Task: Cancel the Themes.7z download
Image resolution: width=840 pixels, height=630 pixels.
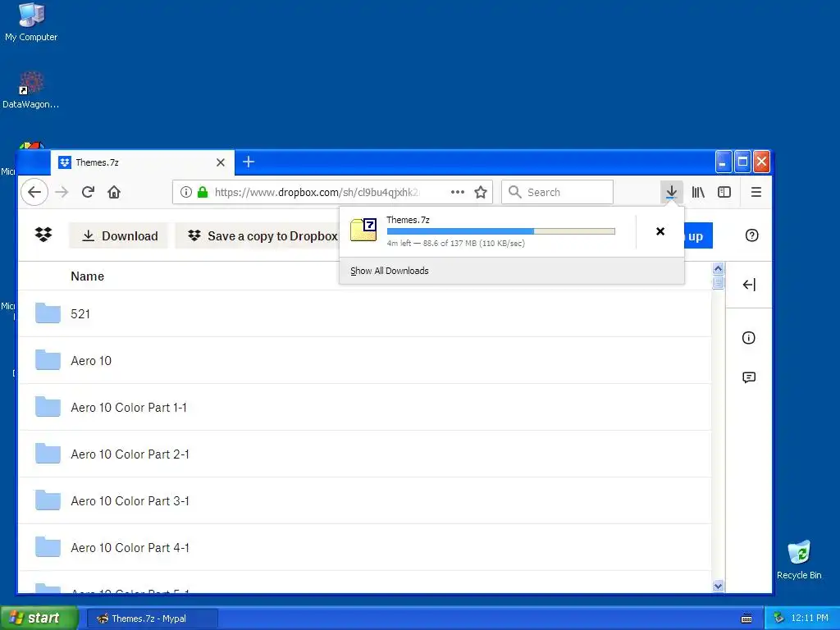Action: (660, 231)
